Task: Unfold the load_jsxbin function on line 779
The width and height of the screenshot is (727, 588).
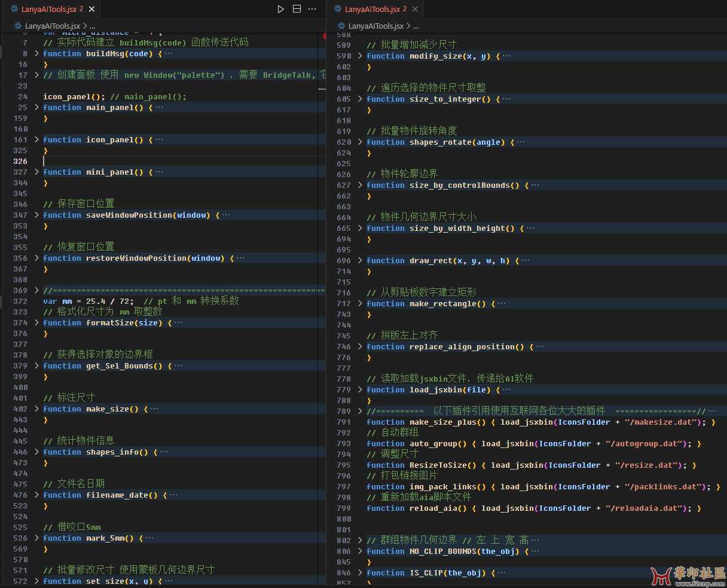Action: click(x=360, y=390)
